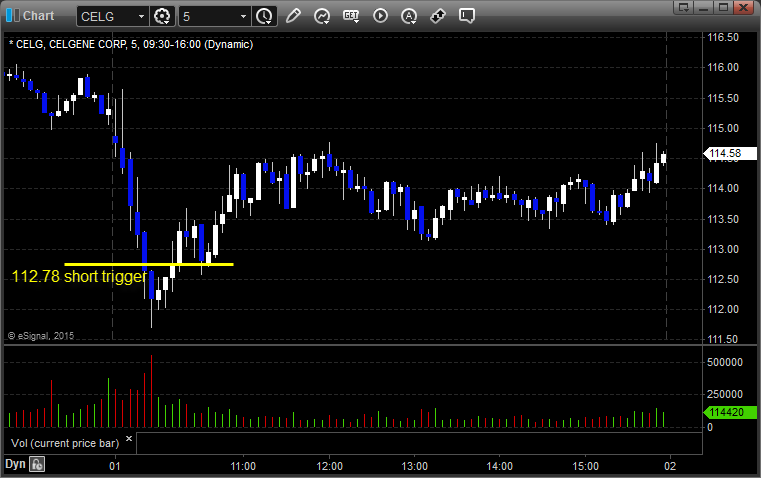Select the yellow horizontal trigger line
The image size is (761, 478).
click(149, 264)
